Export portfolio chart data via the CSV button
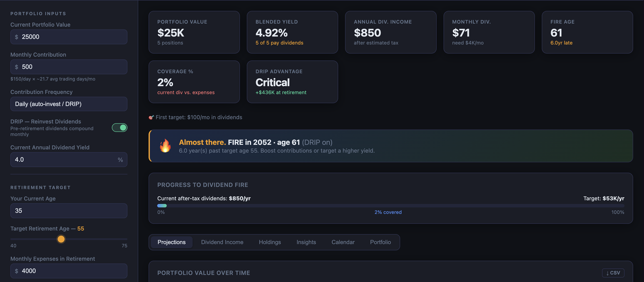This screenshot has width=644, height=282. pyautogui.click(x=613, y=273)
